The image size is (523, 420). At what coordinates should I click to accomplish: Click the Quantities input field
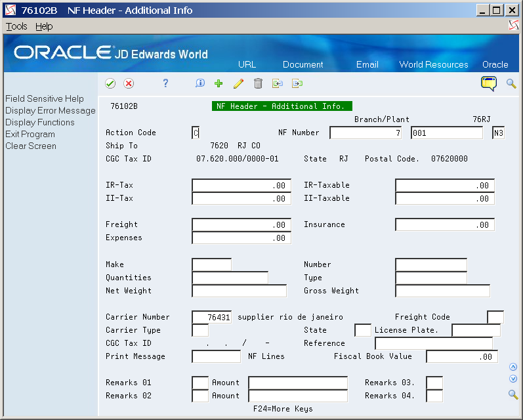[230, 278]
